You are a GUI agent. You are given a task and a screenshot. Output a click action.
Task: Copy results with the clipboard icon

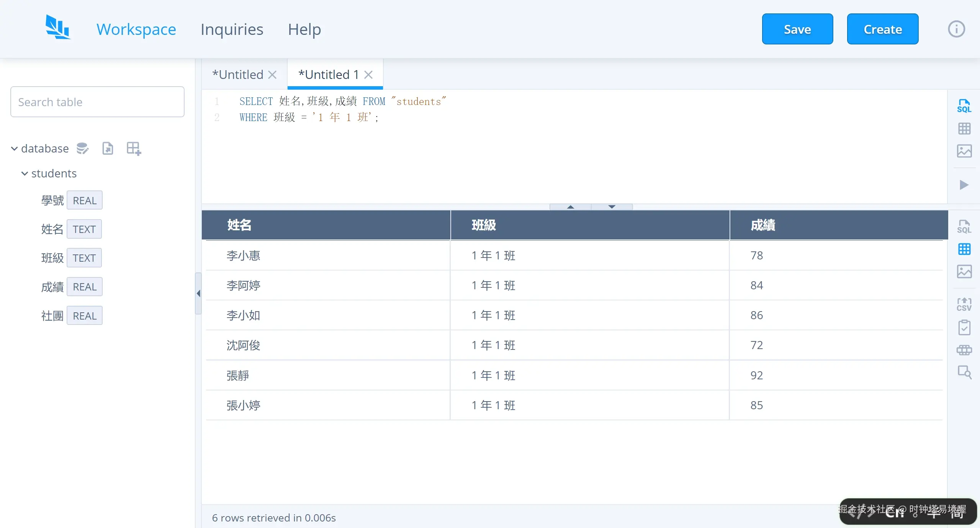965,327
